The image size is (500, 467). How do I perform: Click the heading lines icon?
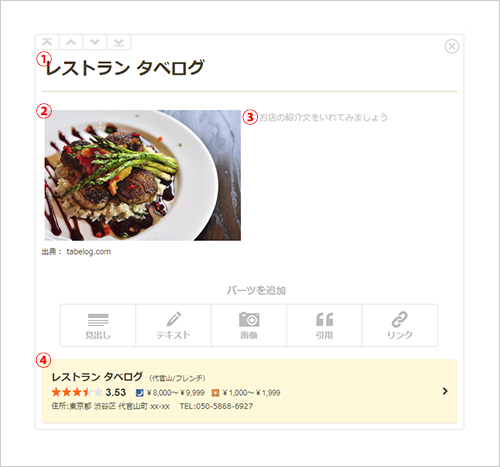(x=98, y=320)
